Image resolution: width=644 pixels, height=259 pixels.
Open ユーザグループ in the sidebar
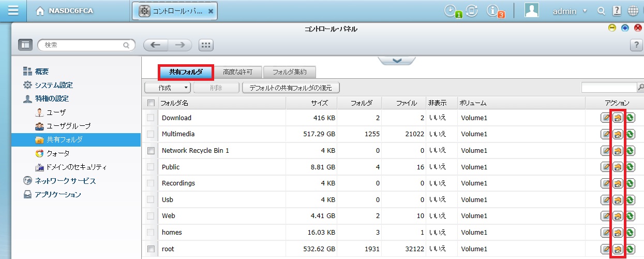(68, 126)
